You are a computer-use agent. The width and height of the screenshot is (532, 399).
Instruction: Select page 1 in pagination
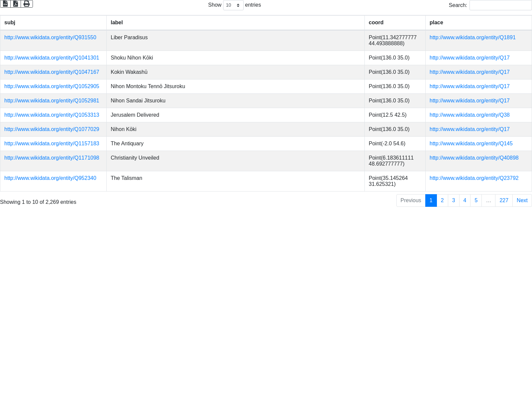431,200
